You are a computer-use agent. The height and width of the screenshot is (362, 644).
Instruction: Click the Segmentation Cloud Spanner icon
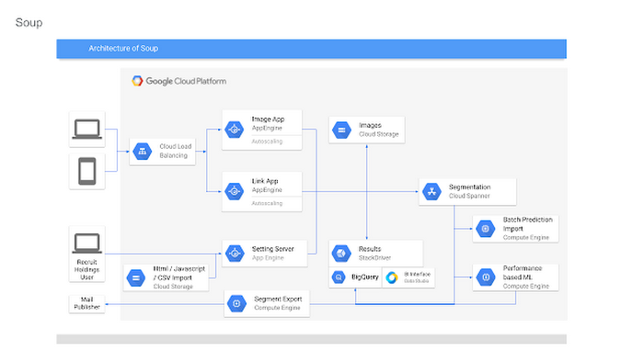click(x=431, y=191)
